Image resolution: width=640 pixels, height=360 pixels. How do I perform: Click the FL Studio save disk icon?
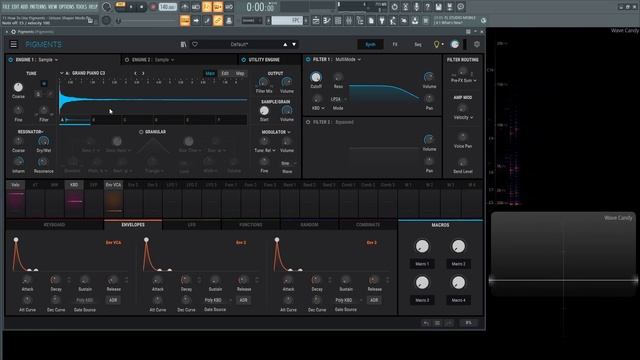[438, 7]
